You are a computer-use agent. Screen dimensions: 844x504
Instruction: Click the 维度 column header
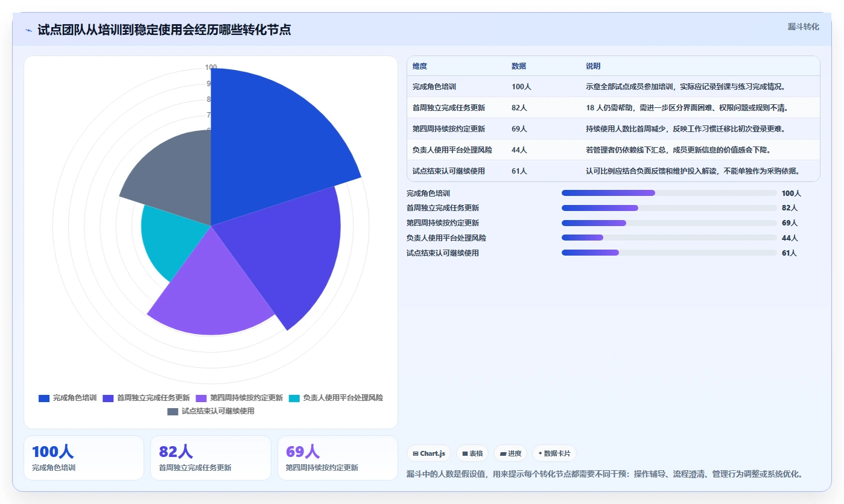click(x=420, y=66)
